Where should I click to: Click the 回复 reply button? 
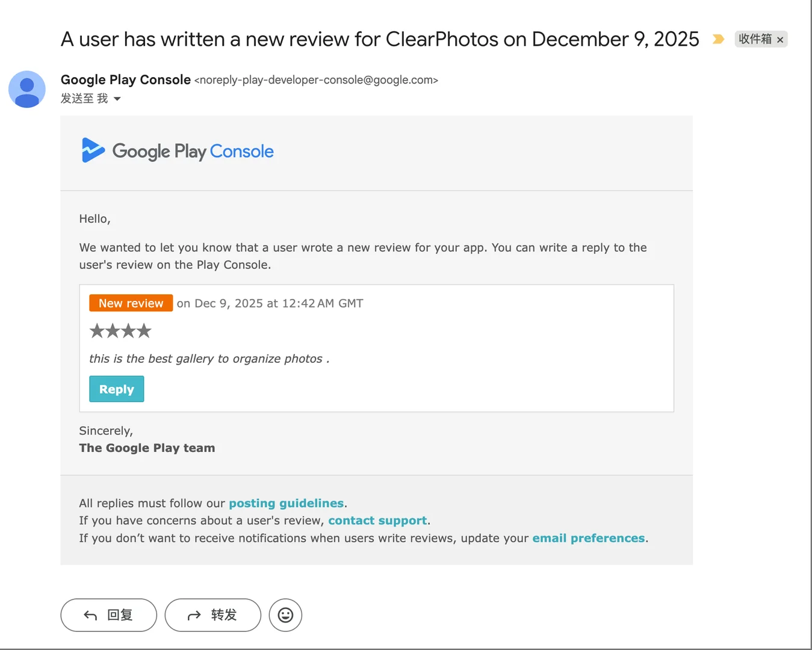109,615
